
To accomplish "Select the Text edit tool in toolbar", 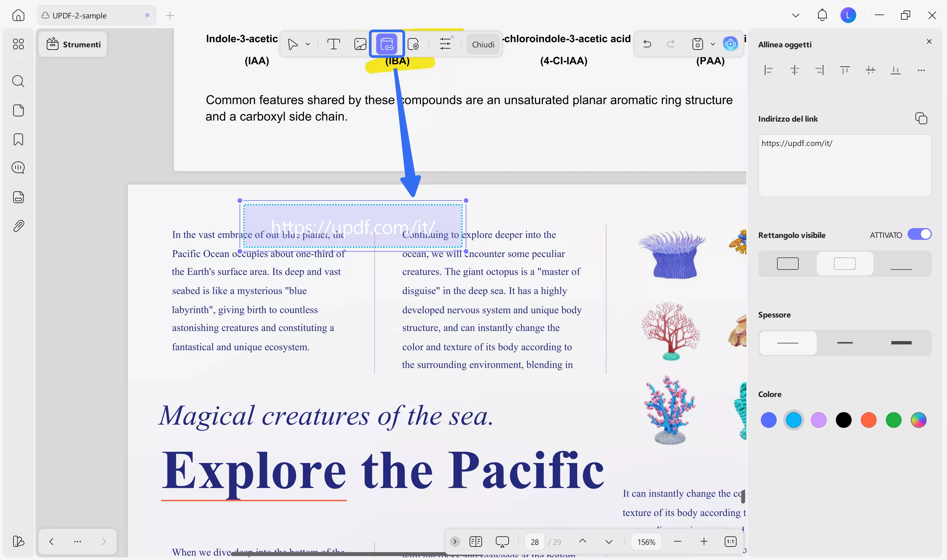I will [333, 44].
